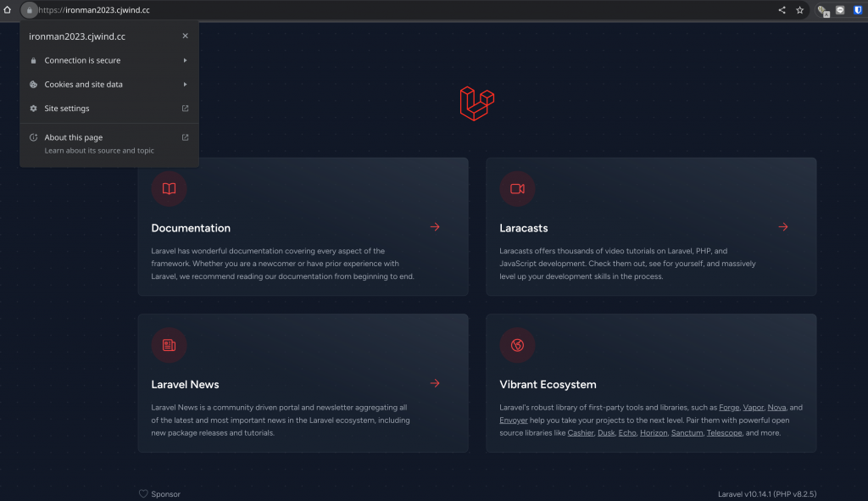Open the Telescope link
Viewport: 868px width, 501px height.
pos(724,433)
